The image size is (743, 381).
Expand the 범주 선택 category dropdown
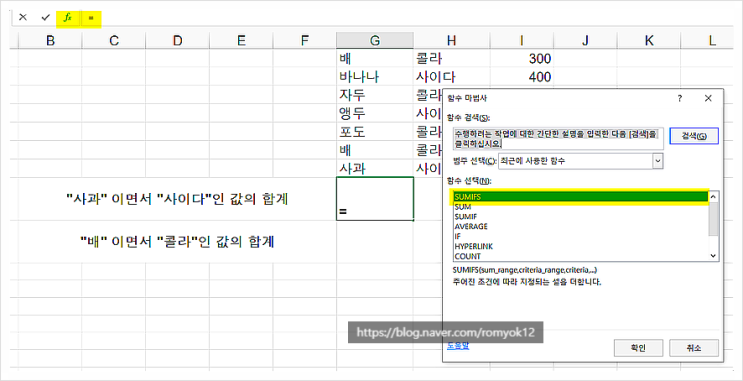[657, 161]
